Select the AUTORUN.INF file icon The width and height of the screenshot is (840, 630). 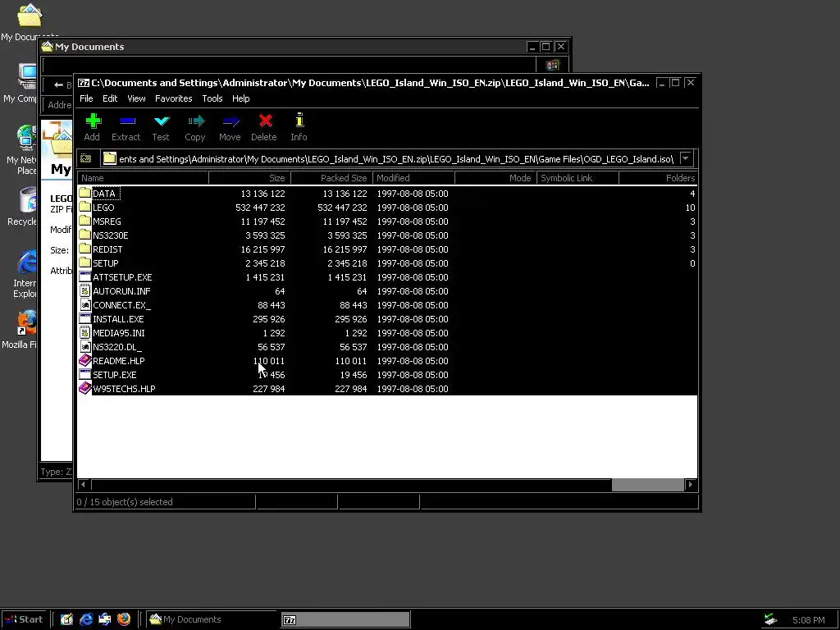(x=84, y=290)
